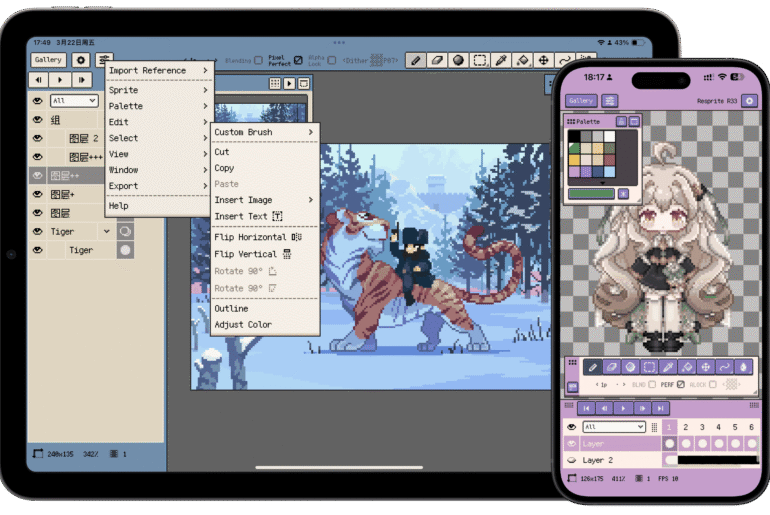Screen dimensions: 770x515
Task: Toggle the Pixel Perfect checkbox on iPad
Action: [298, 60]
